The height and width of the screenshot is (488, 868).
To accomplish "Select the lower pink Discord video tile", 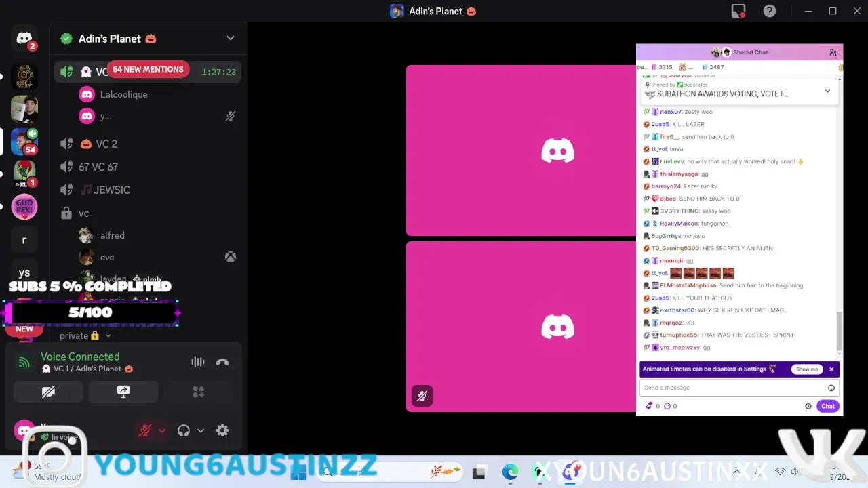I will [x=521, y=327].
